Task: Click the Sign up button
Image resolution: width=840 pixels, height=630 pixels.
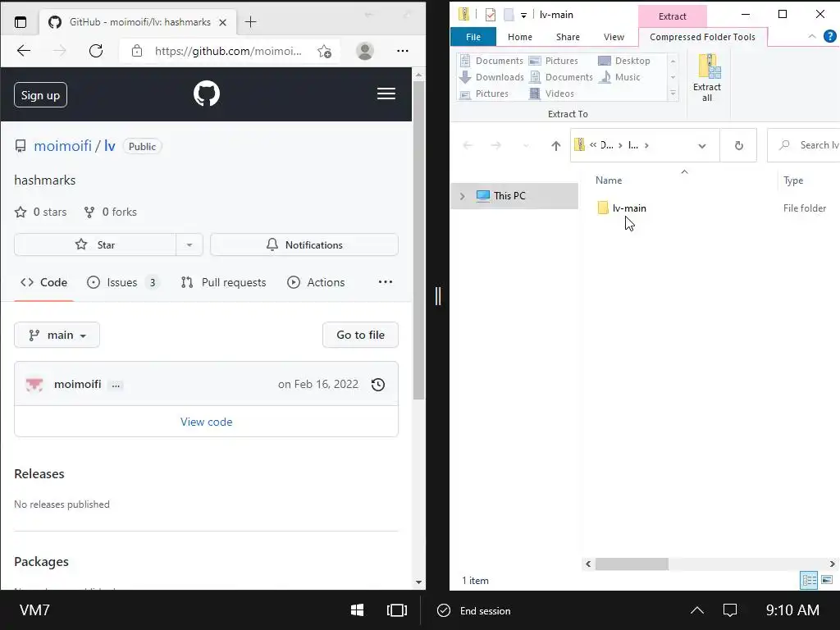Action: click(40, 95)
